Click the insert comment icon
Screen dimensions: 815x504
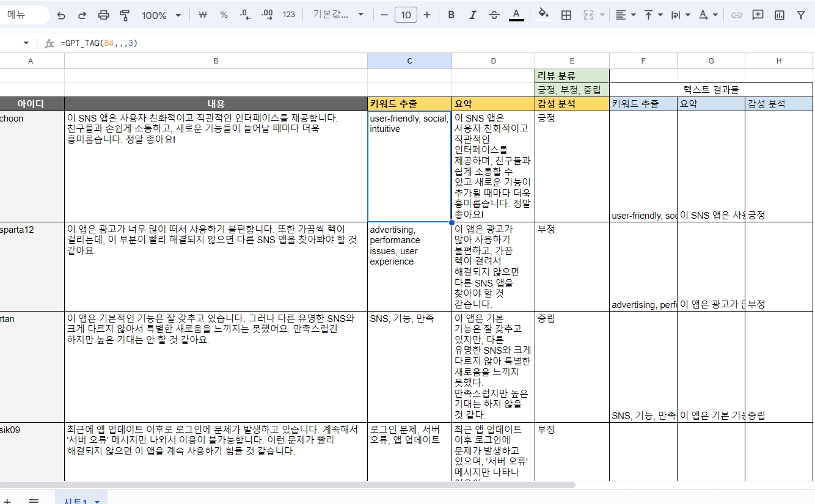[x=758, y=15]
